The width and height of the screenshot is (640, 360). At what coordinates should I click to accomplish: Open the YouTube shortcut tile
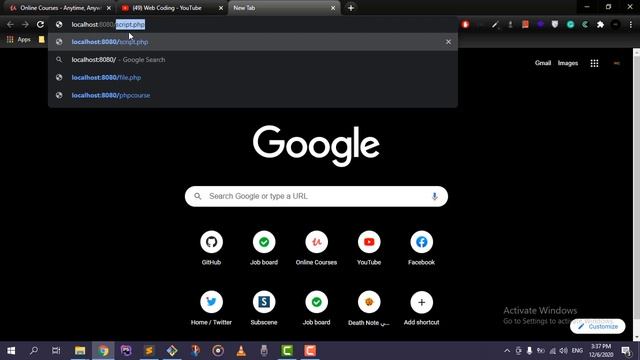[369, 247]
